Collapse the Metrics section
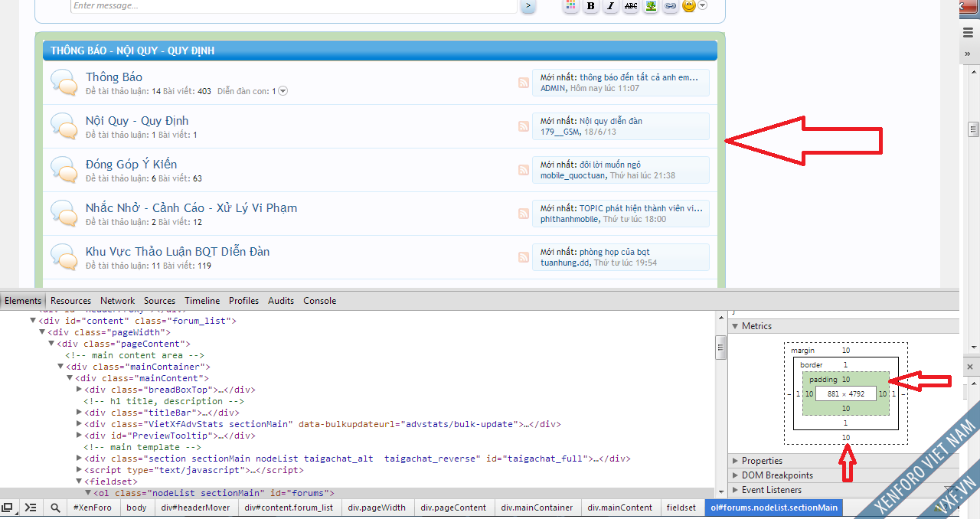 756,326
